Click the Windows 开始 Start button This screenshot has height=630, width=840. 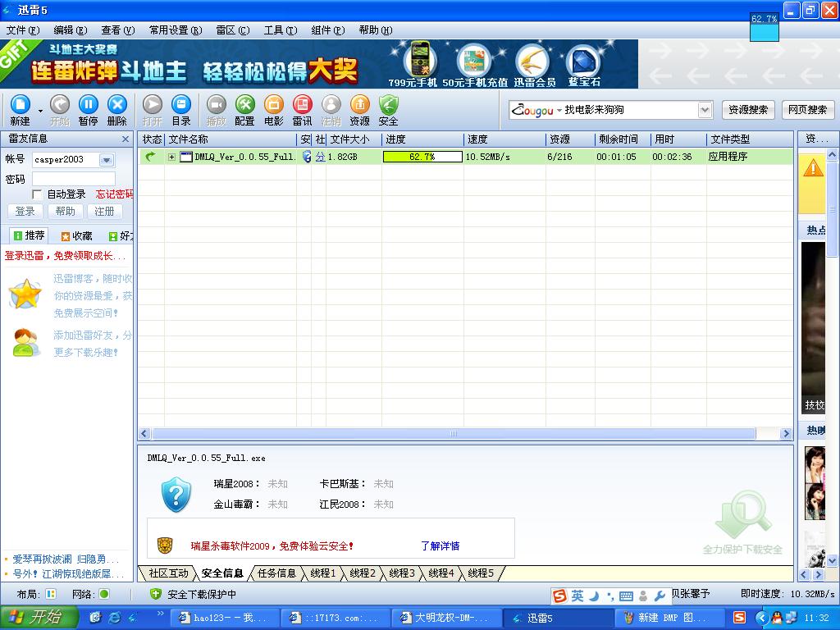tap(39, 618)
